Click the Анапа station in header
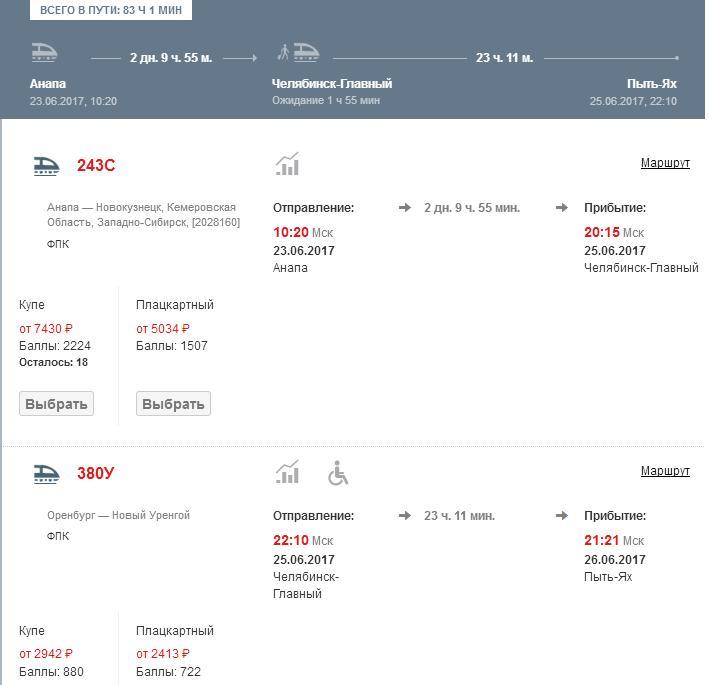The width and height of the screenshot is (709, 685). (x=48, y=84)
